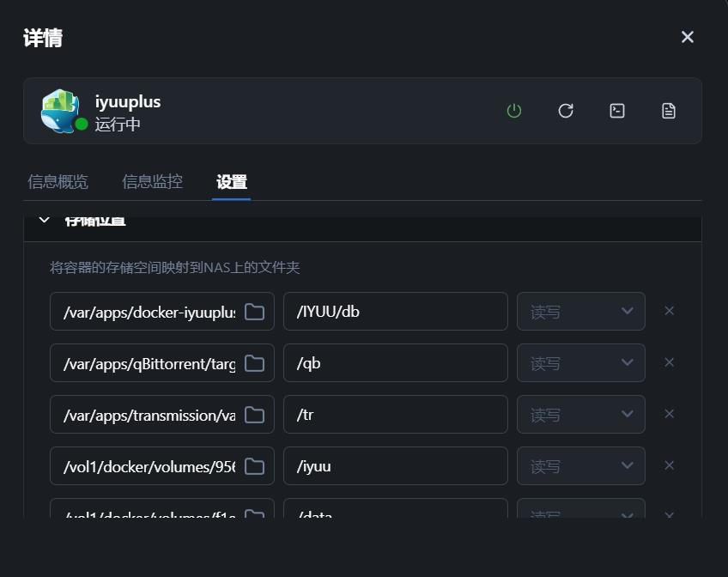This screenshot has width=728, height=577.
Task: Browse folder for the docker-iyuuplus path
Action: click(x=254, y=312)
